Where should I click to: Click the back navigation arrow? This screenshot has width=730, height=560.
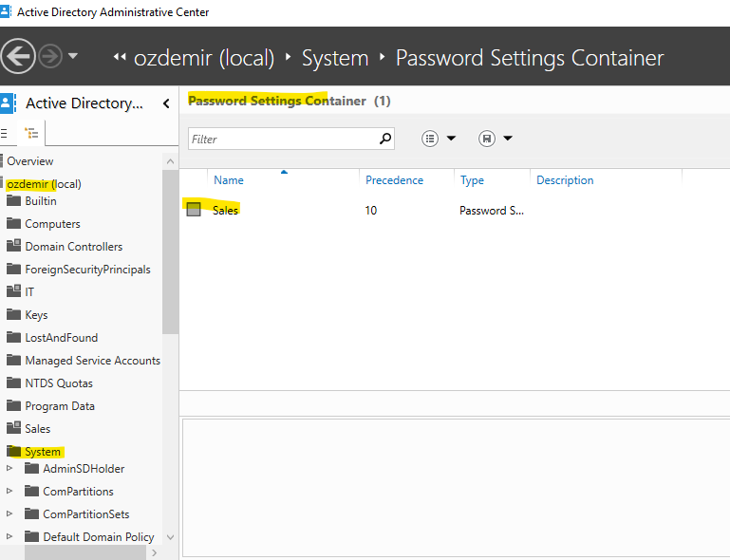[x=19, y=56]
